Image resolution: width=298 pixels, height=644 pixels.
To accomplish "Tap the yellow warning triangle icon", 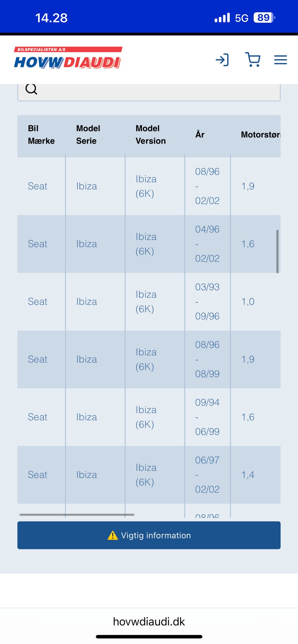I will coord(113,535).
